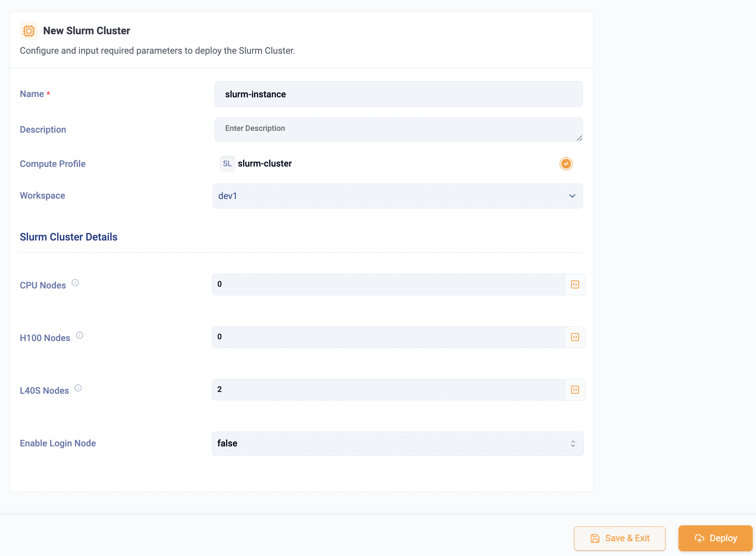Click the H100 Nodes code variable icon
756x556 pixels.
[575, 337]
